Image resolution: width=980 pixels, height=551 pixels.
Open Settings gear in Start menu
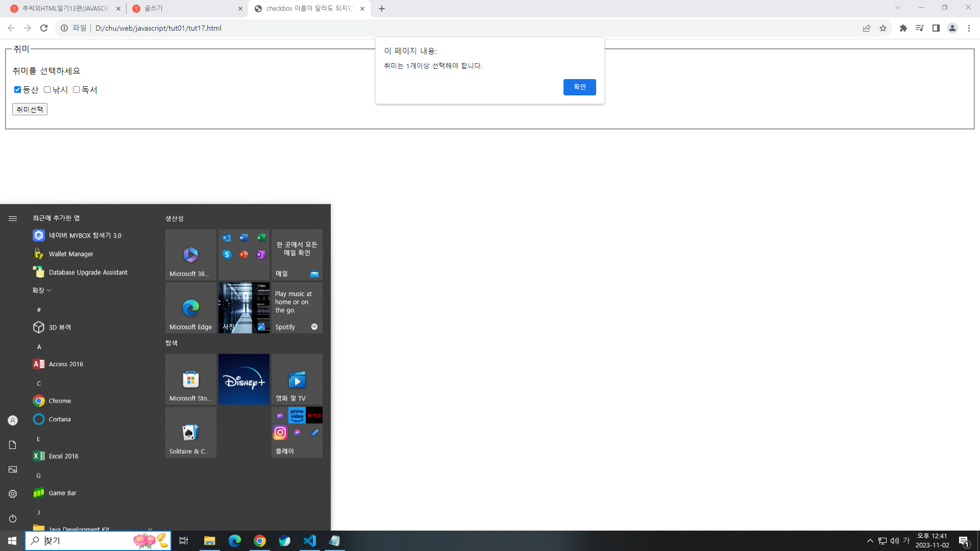tap(13, 494)
